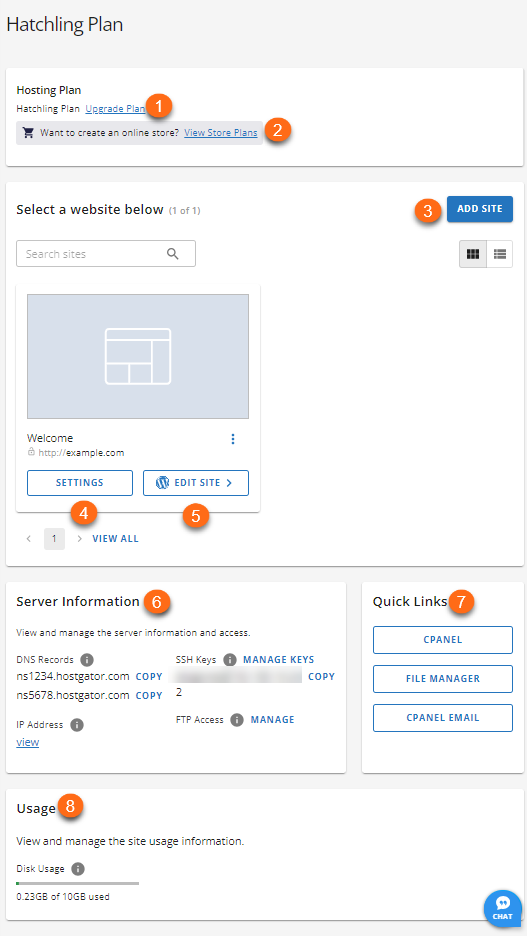Viewport: 527px width, 936px height.
Task: Show the Disk Usage info icon
Action: tap(78, 869)
